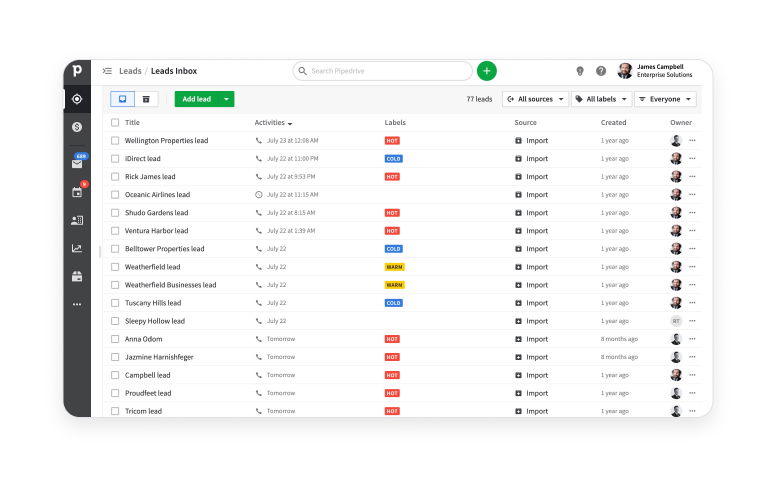Click WARM label on Weatherfield lead
The height and width of the screenshot is (477, 776).
point(394,267)
